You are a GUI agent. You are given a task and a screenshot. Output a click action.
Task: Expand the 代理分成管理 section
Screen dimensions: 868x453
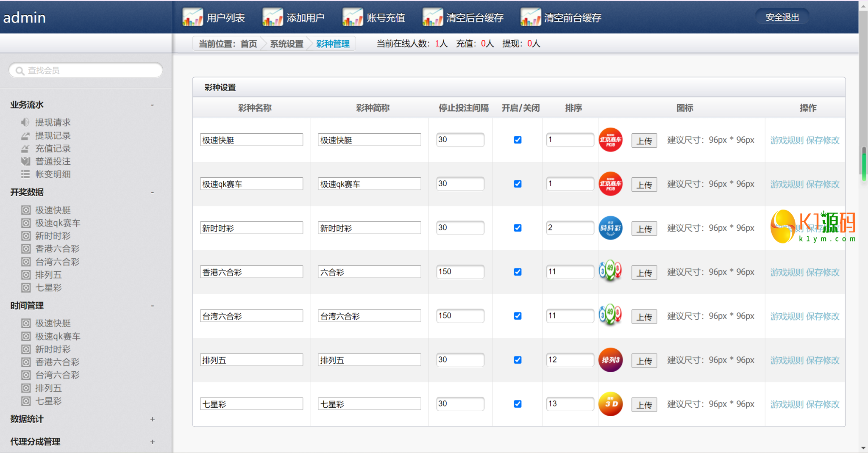coord(152,442)
